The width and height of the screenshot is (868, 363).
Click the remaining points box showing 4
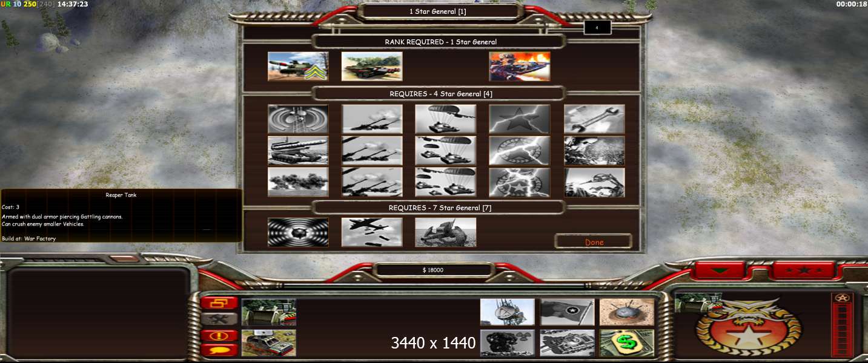(597, 27)
